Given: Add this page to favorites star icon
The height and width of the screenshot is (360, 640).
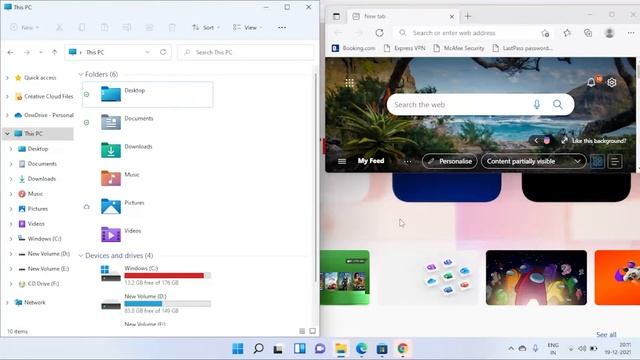Looking at the screenshot, I should coord(545,33).
